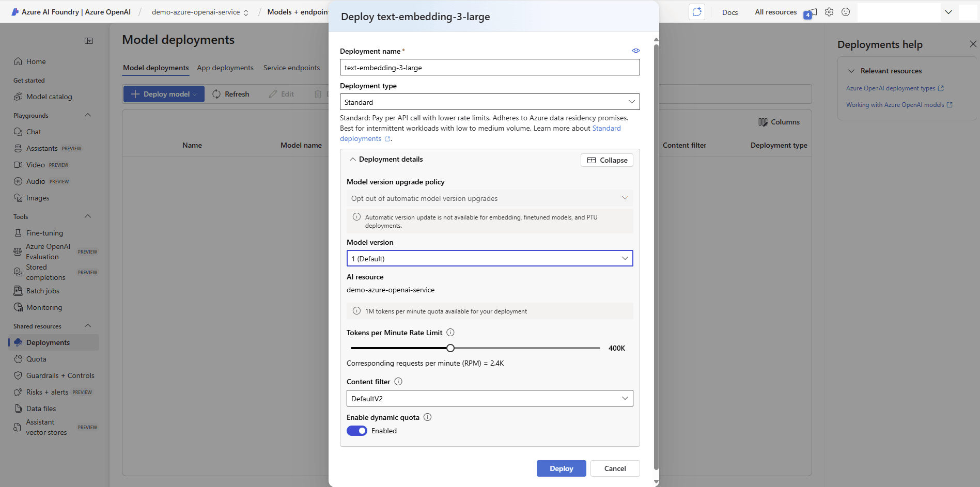Click the Deployment name input field
This screenshot has width=980, height=487.
489,67
